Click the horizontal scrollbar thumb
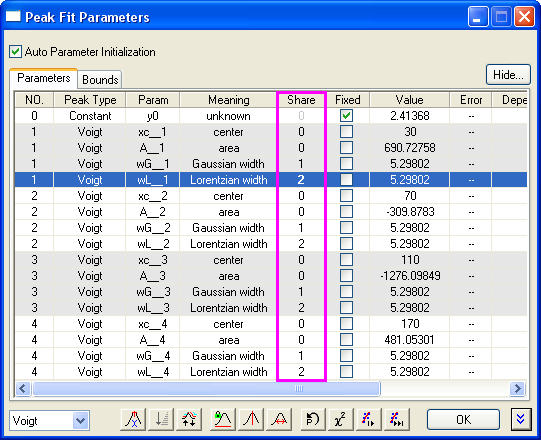This screenshot has width=541, height=440. click(x=206, y=389)
